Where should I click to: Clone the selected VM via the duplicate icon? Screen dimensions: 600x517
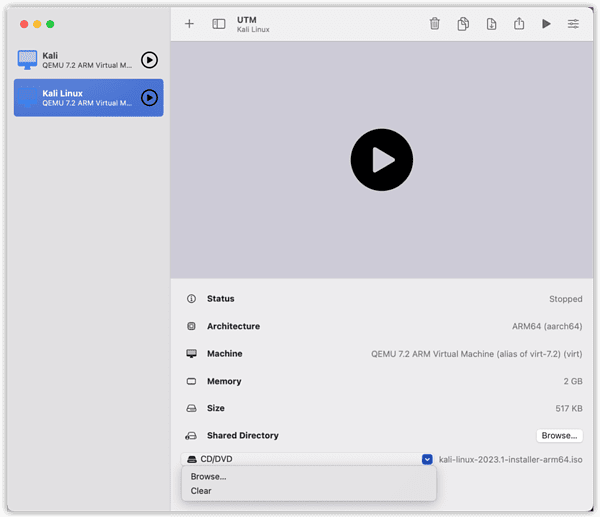(x=463, y=24)
